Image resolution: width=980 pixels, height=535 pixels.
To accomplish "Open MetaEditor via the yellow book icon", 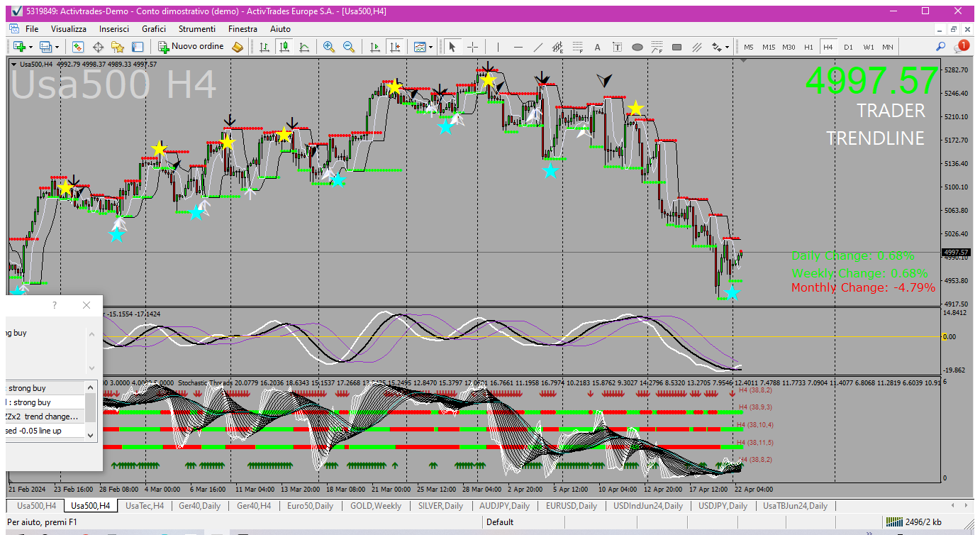I will click(238, 47).
